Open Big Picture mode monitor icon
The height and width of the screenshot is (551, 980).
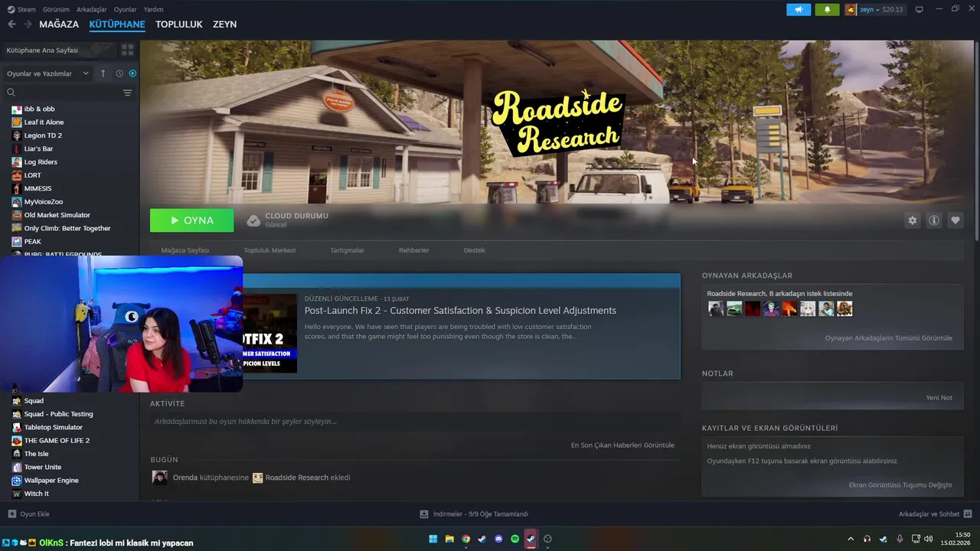(920, 10)
